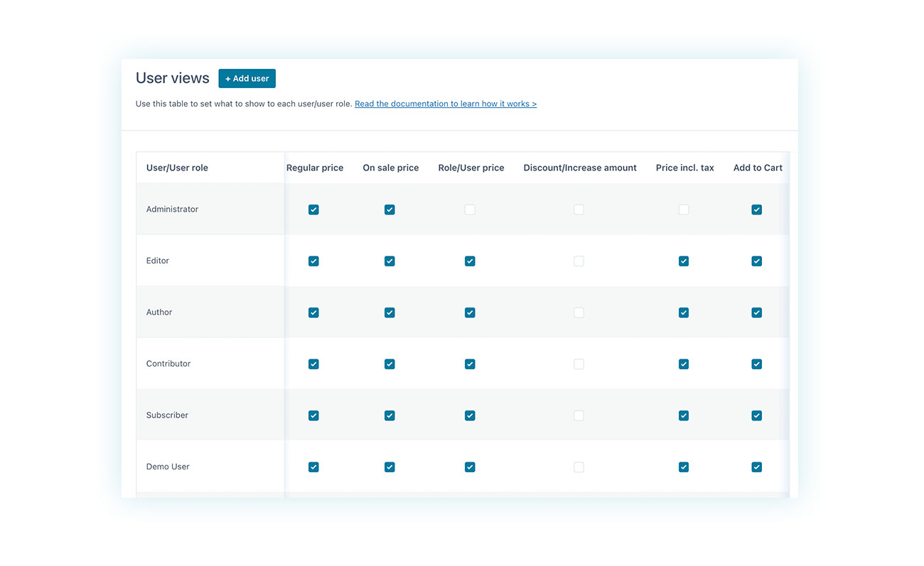
Task: Toggle Add to Cart for Demo User
Action: tap(757, 467)
